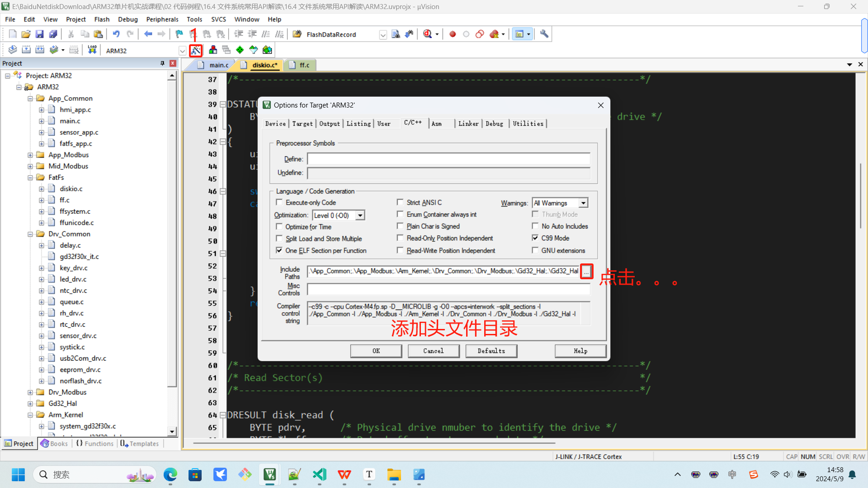Click the Save All toolbar icon
This screenshot has height=488, width=868.
click(x=53, y=34)
